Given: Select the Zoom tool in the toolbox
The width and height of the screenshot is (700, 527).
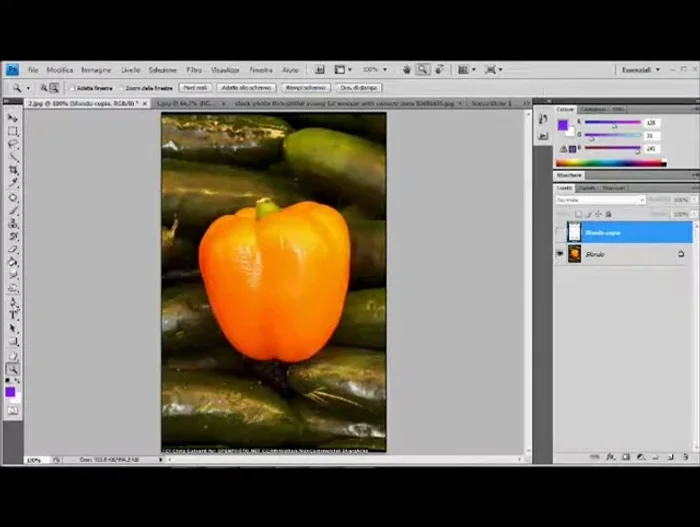Looking at the screenshot, I should pos(13,369).
